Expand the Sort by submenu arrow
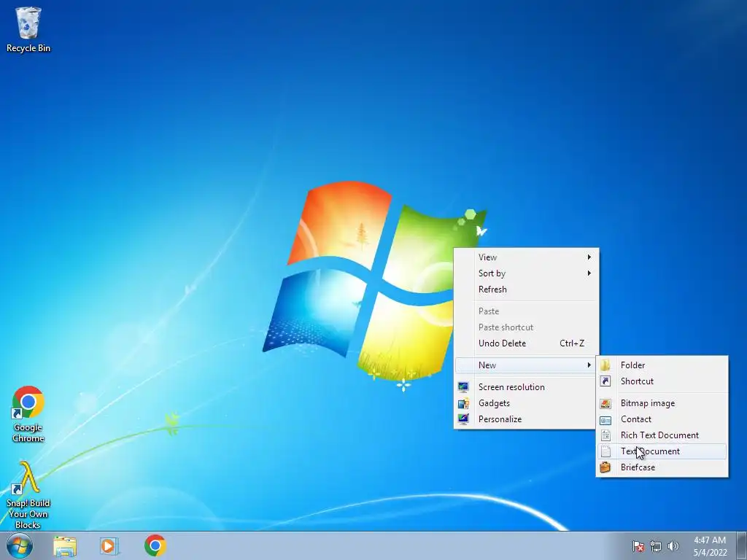 (589, 273)
